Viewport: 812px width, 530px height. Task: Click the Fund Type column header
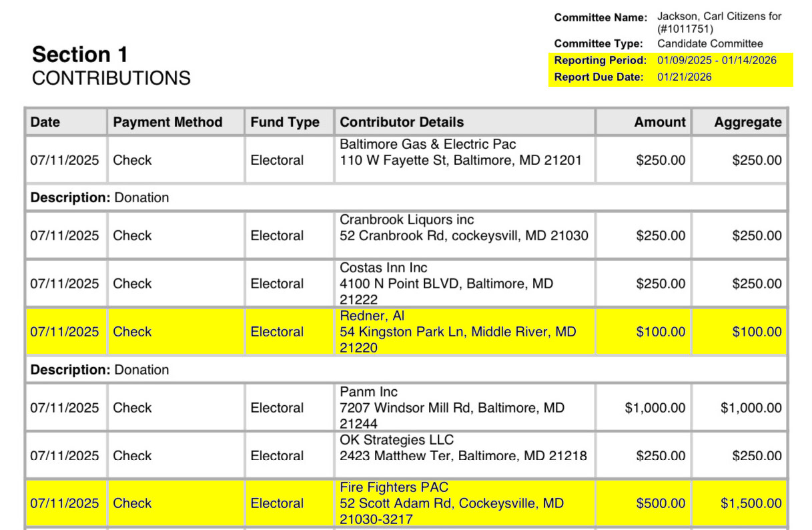[285, 122]
